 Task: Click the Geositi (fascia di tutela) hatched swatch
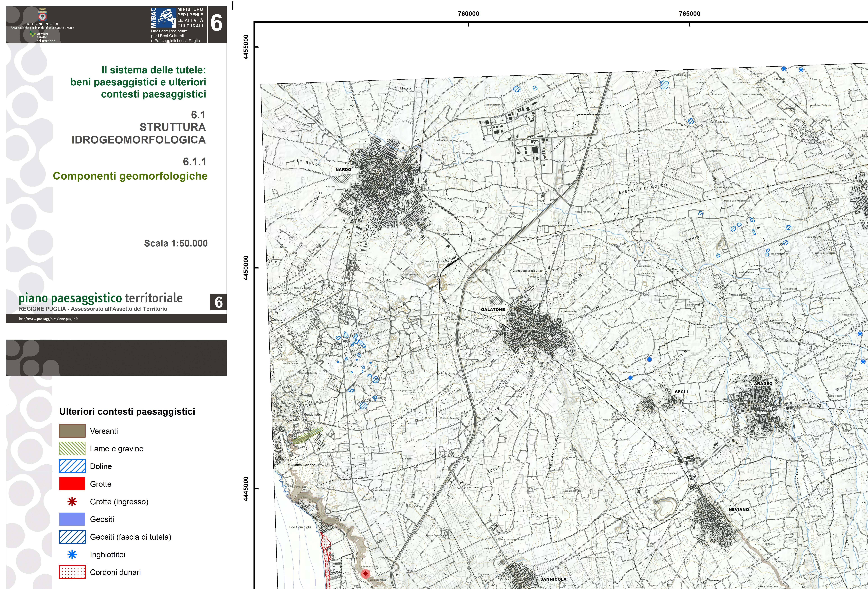point(72,537)
